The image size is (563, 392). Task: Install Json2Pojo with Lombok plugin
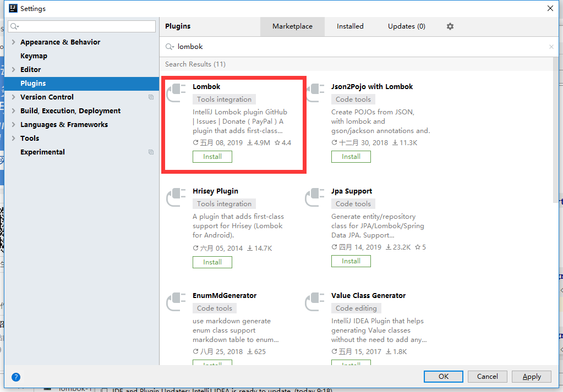tap(351, 157)
